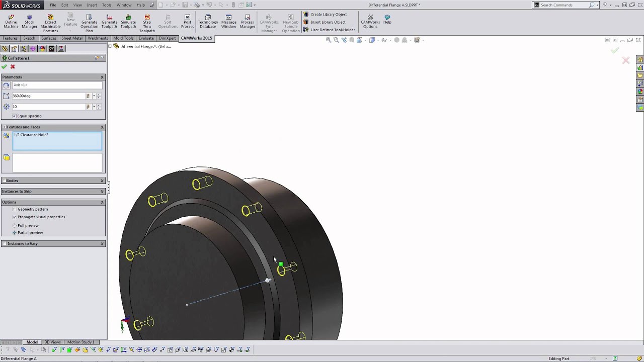Click User Defined Tool/Holder
Image resolution: width=644 pixels, height=362 pixels.
pyautogui.click(x=329, y=30)
